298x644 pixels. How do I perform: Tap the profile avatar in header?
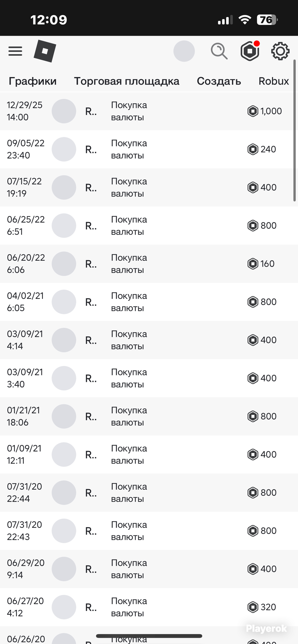(x=184, y=51)
